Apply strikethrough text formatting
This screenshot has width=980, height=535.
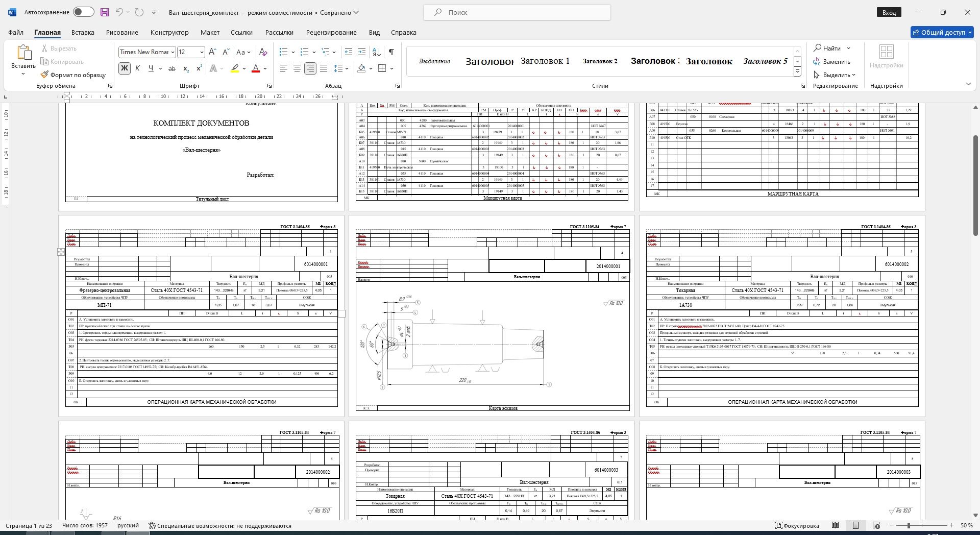(x=172, y=68)
